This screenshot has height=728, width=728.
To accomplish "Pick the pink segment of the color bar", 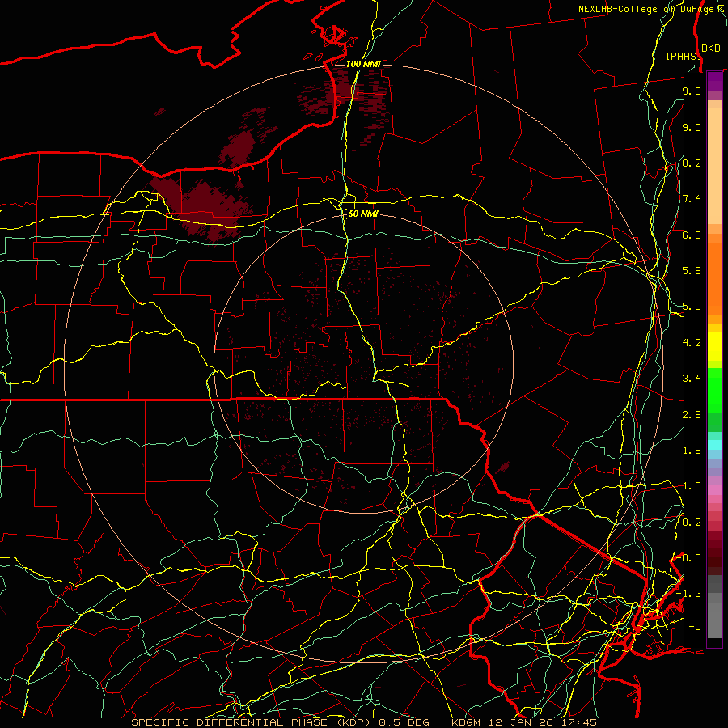I will 714,489.
